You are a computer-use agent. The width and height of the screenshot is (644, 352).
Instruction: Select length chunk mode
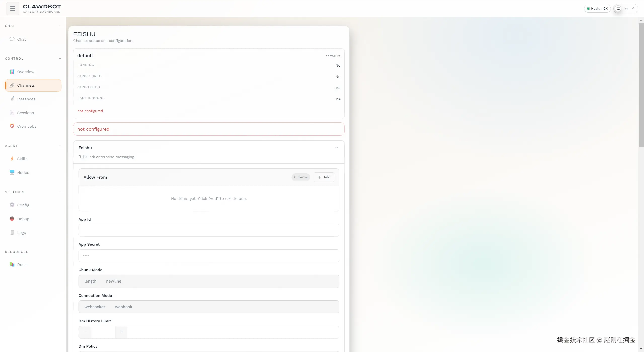(x=90, y=281)
